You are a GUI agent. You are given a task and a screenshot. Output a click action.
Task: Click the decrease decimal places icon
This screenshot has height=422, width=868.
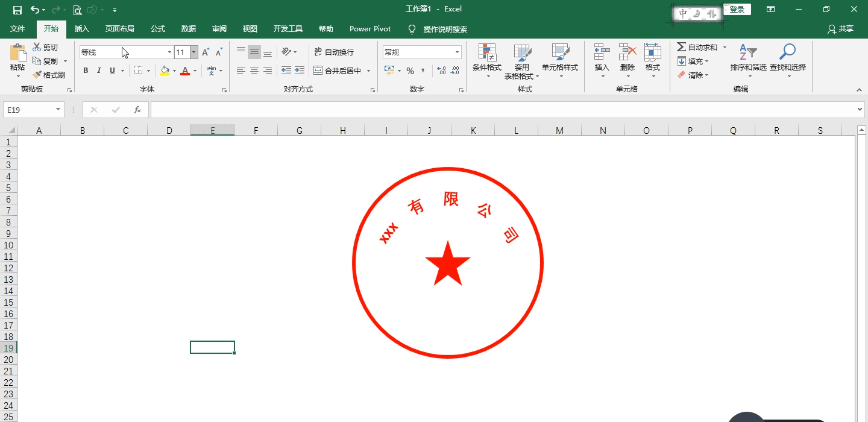(455, 71)
